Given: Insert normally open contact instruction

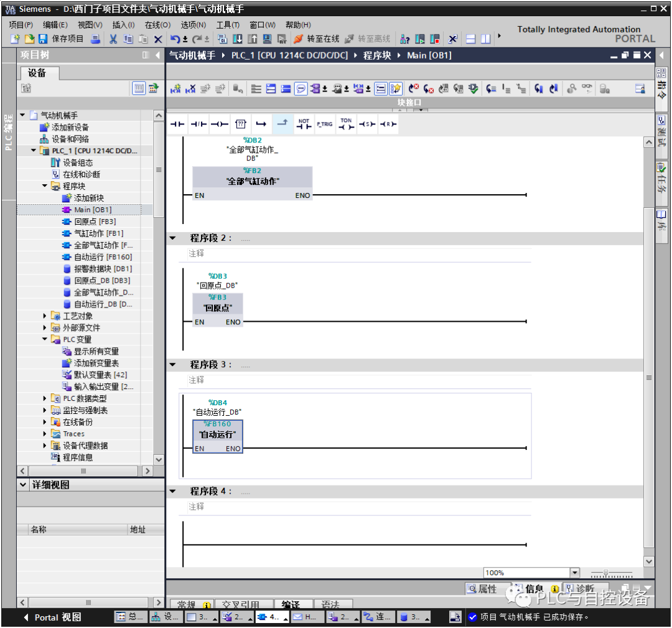Looking at the screenshot, I should [x=177, y=124].
